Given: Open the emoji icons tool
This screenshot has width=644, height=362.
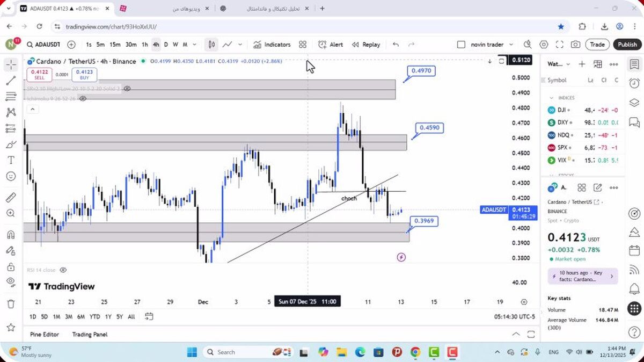Looking at the screenshot, I should tap(11, 176).
